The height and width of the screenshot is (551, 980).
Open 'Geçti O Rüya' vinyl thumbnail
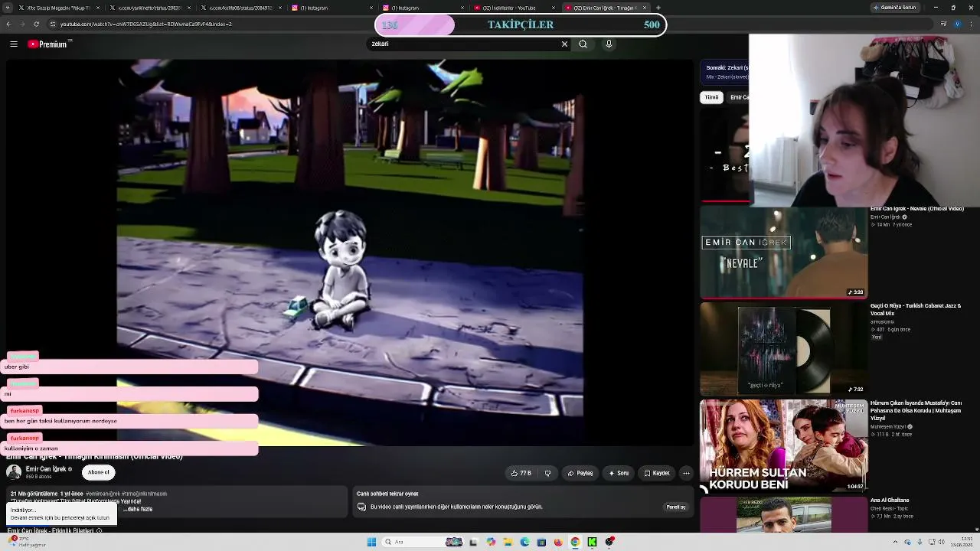(x=783, y=349)
